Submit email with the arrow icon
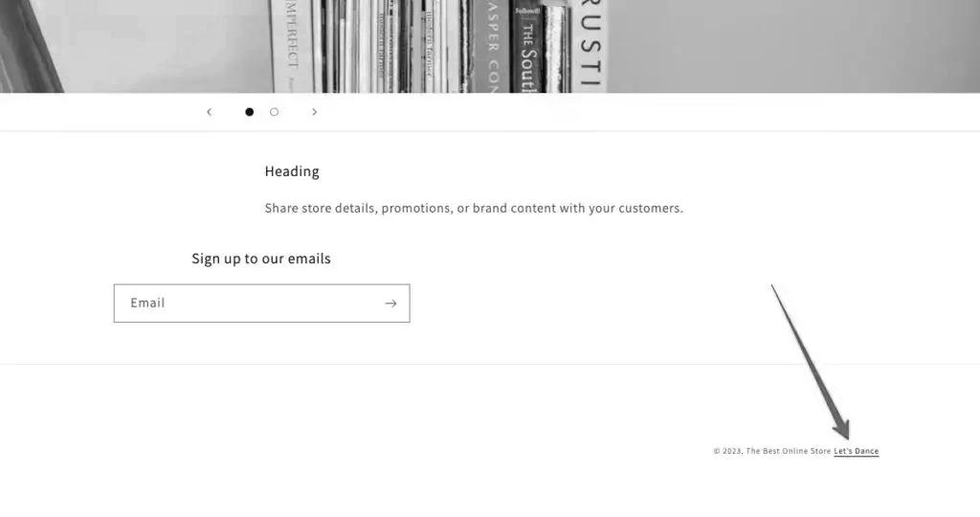Viewport: 980px width, 517px height. coord(390,303)
